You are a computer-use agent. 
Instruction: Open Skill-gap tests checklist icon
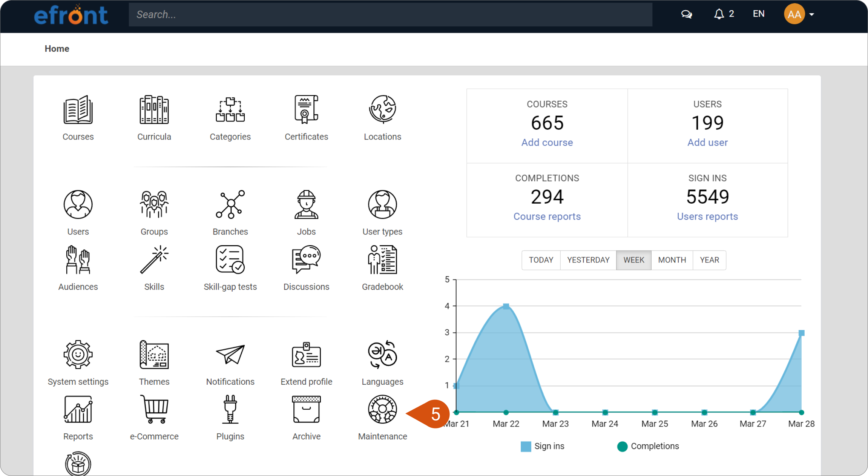(x=230, y=259)
